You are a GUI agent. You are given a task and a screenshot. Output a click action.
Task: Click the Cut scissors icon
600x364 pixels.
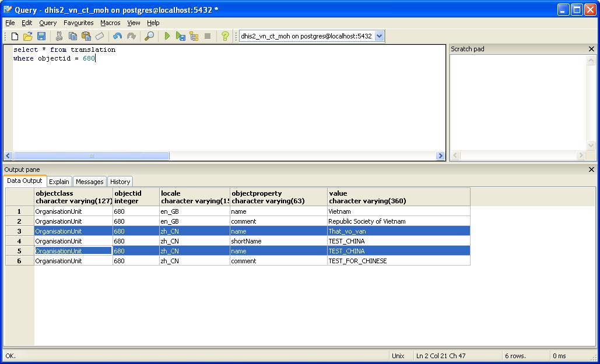point(59,36)
